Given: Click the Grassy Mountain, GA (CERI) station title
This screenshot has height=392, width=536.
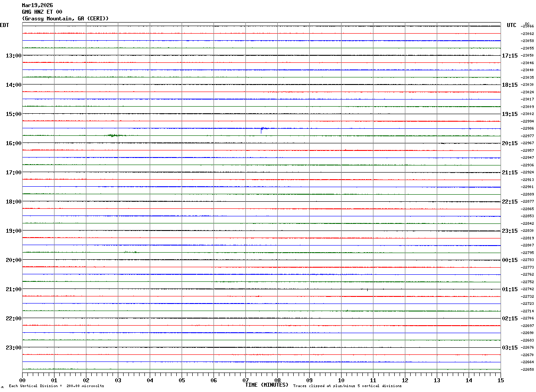Looking at the screenshot, I should click(x=65, y=19).
